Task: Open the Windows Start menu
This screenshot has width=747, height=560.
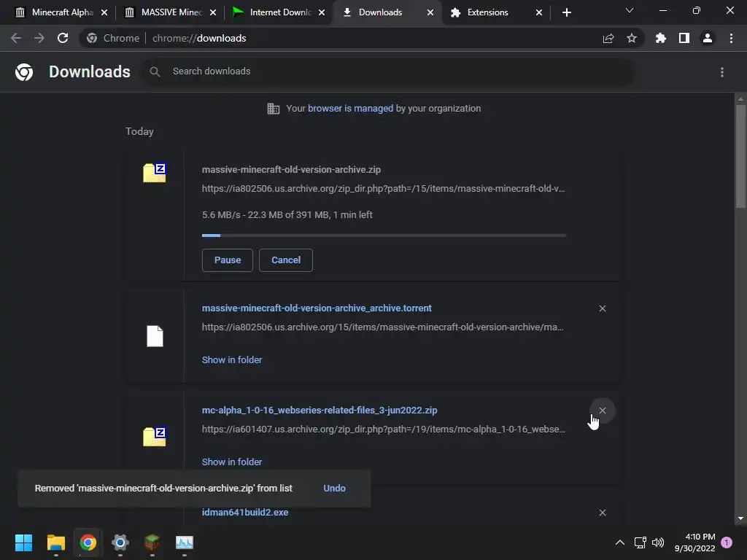Action: tap(23, 542)
